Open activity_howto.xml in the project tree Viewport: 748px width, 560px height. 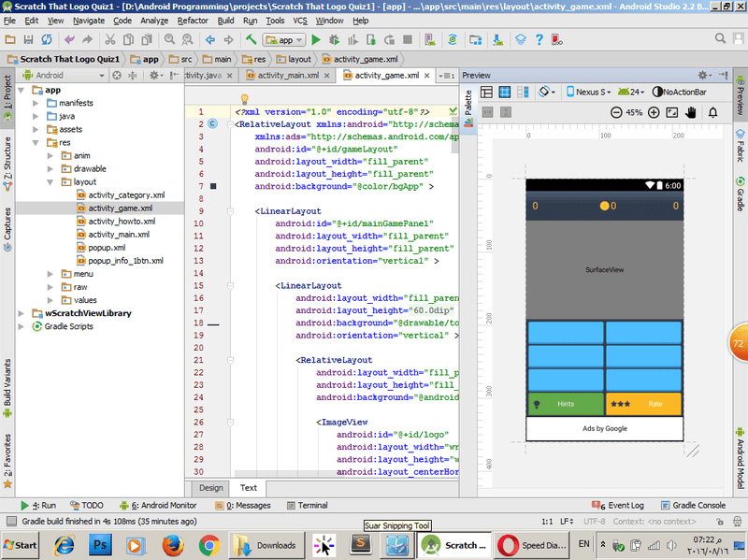click(122, 222)
